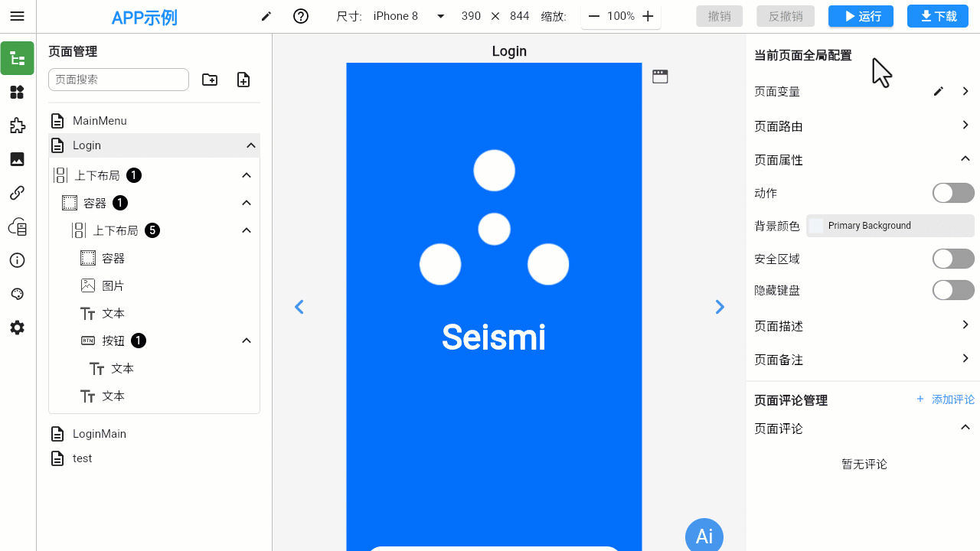Click the 页面搜索 search field
The image size is (980, 551).
click(119, 80)
